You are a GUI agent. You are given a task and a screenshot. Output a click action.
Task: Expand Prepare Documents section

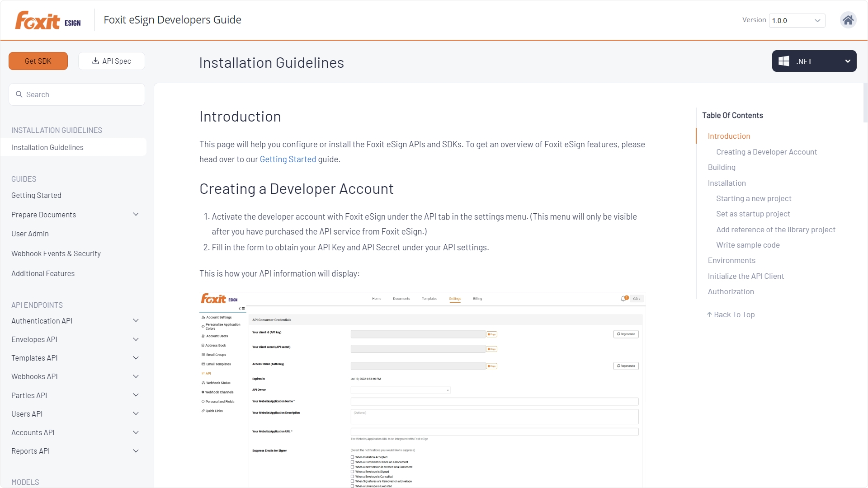click(136, 215)
